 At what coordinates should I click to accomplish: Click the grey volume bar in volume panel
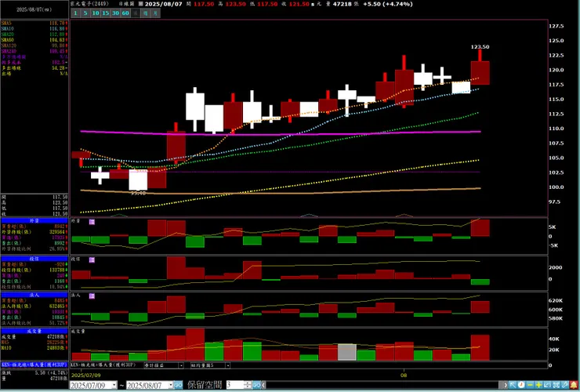point(347,352)
